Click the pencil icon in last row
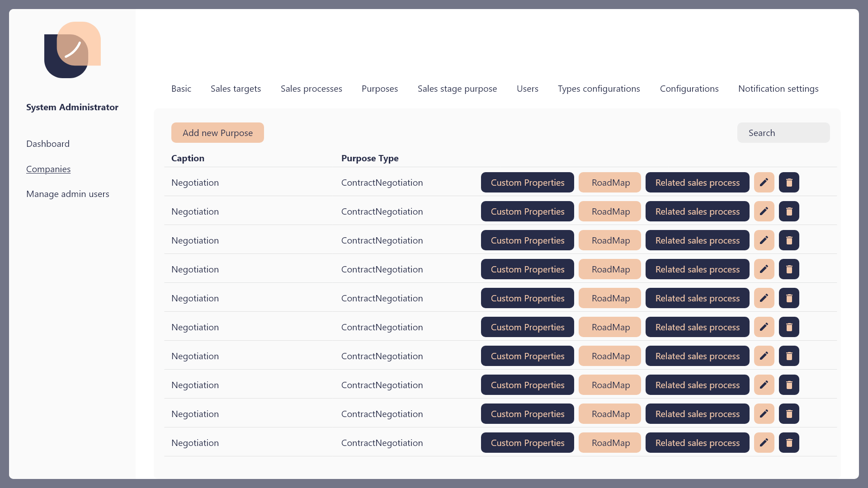 [x=764, y=443]
